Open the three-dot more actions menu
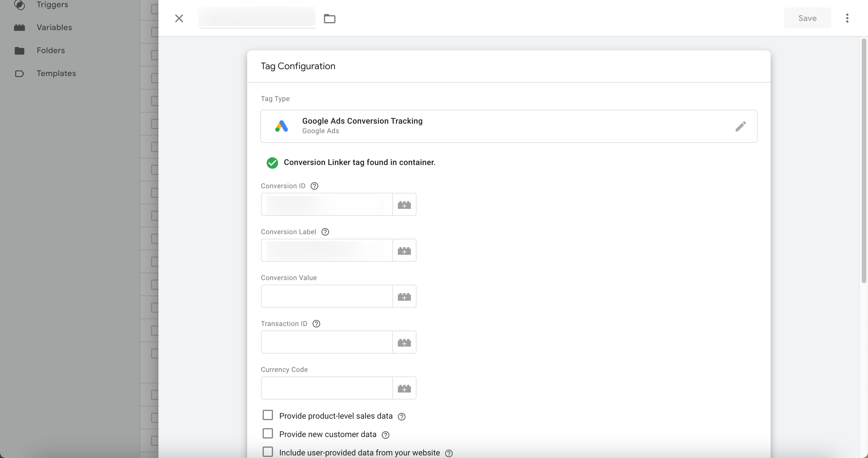This screenshot has height=458, width=868. point(847,18)
